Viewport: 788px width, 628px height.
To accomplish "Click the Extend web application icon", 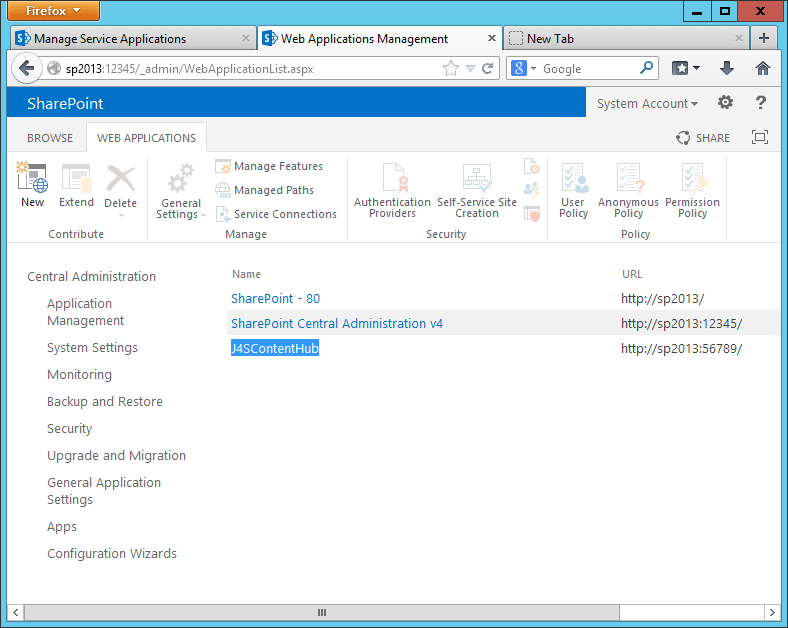I will 76,178.
